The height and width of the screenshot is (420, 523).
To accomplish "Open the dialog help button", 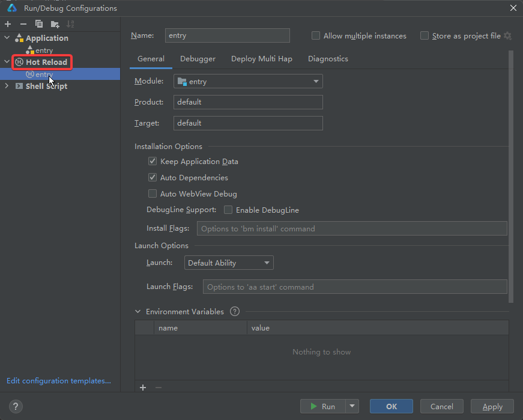I will 16,406.
